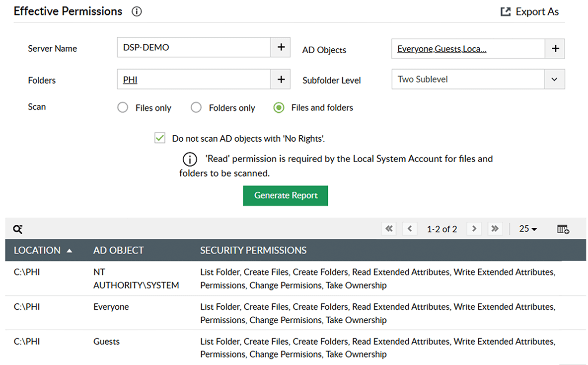Select the Files only scan option
This screenshot has width=588, height=365.
[123, 108]
